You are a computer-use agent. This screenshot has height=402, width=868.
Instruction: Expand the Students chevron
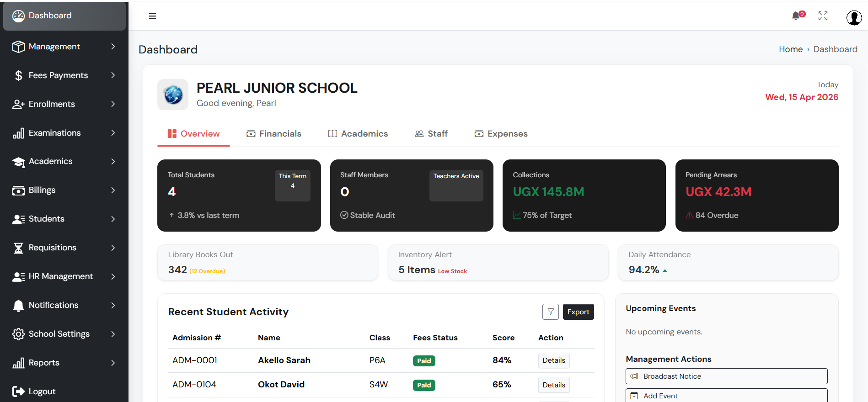113,219
